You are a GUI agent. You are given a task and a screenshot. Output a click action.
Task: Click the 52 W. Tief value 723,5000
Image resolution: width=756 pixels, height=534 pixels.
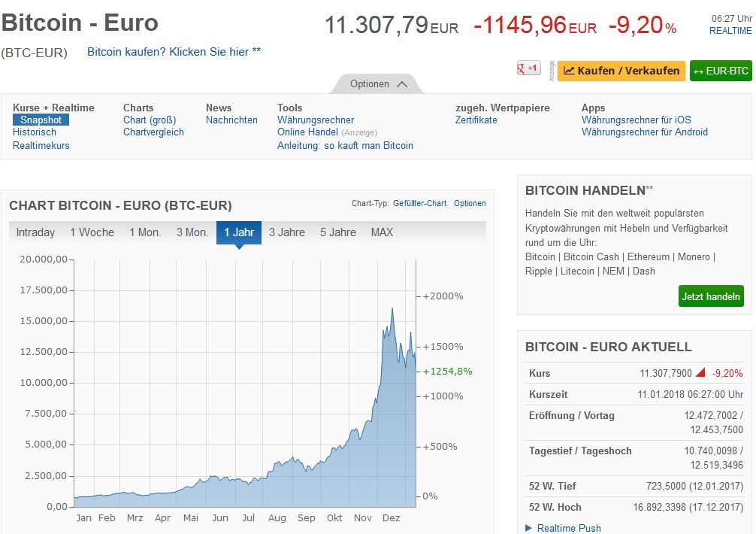[666, 486]
